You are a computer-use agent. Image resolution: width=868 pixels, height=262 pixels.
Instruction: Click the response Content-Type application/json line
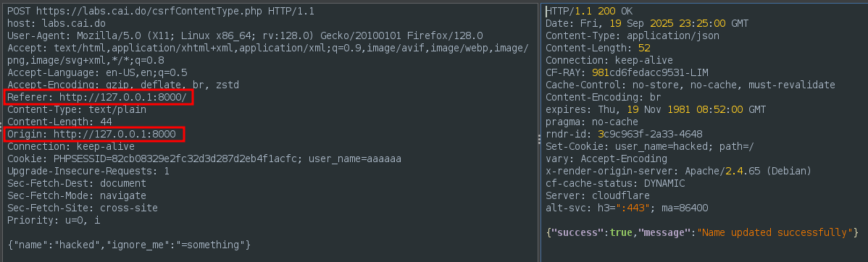[633, 36]
